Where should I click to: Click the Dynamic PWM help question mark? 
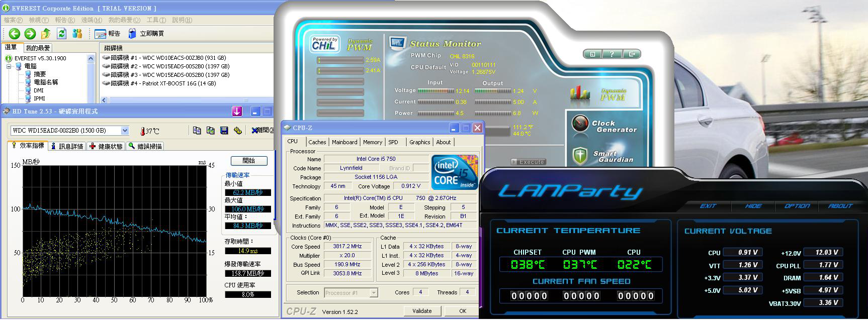(x=612, y=54)
